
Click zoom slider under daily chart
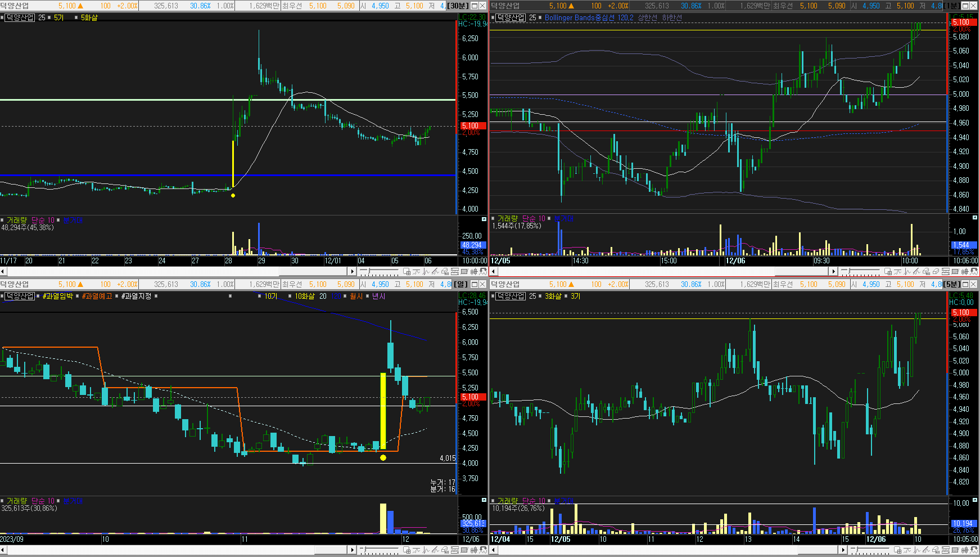tap(378, 550)
